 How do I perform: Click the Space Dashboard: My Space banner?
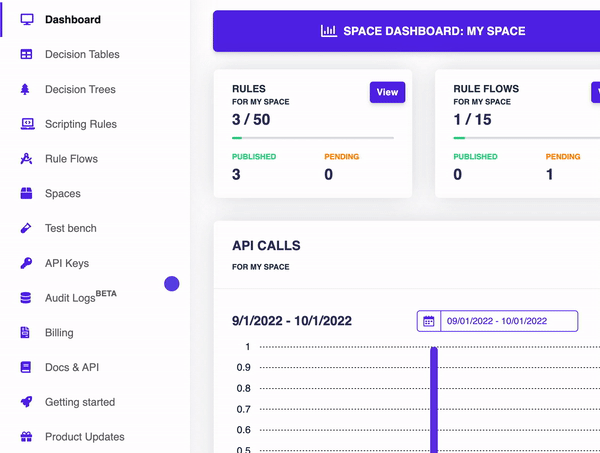click(x=406, y=31)
